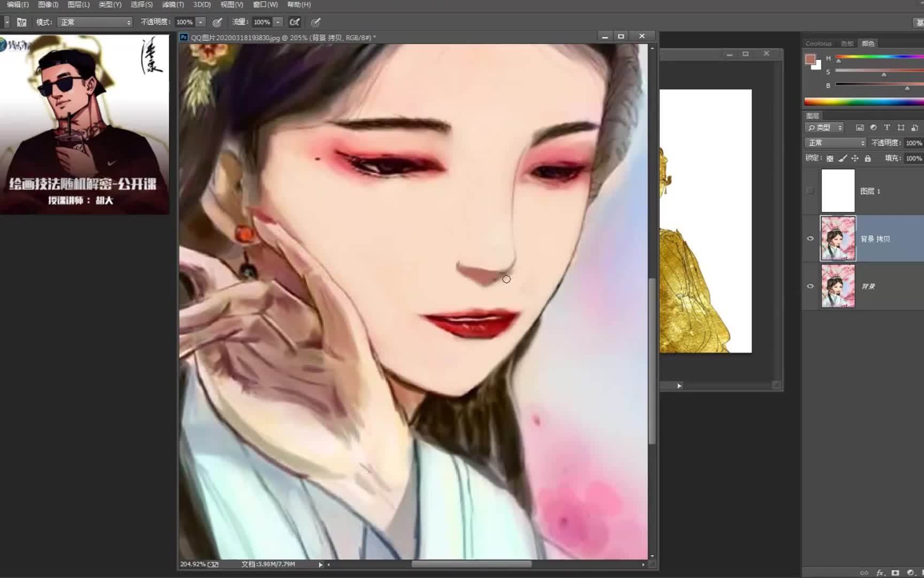Click the pressure-controls-size icon at options bar end
This screenshot has width=924, height=578.
pyautogui.click(x=315, y=22)
